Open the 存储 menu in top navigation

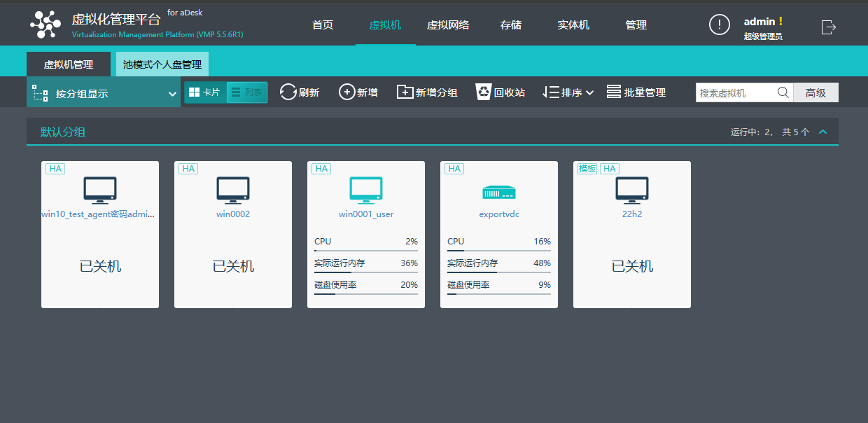coord(510,25)
